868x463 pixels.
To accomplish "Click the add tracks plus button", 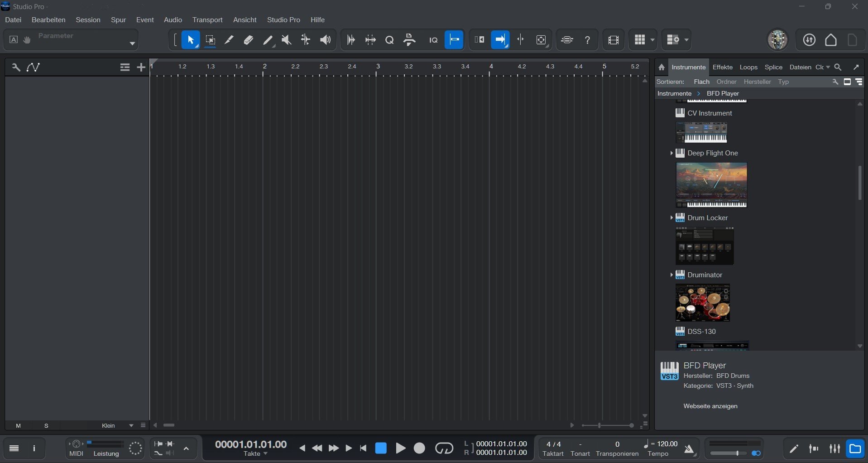I will coord(141,68).
